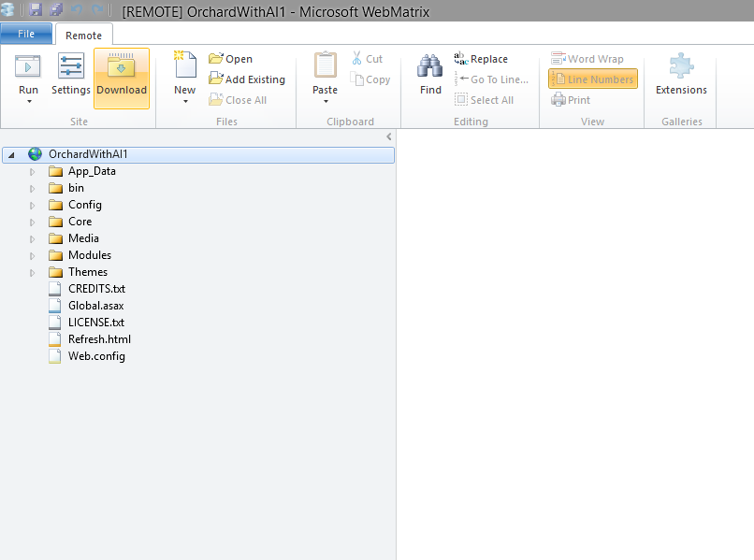Click the Cut scissors icon

pyautogui.click(x=356, y=59)
